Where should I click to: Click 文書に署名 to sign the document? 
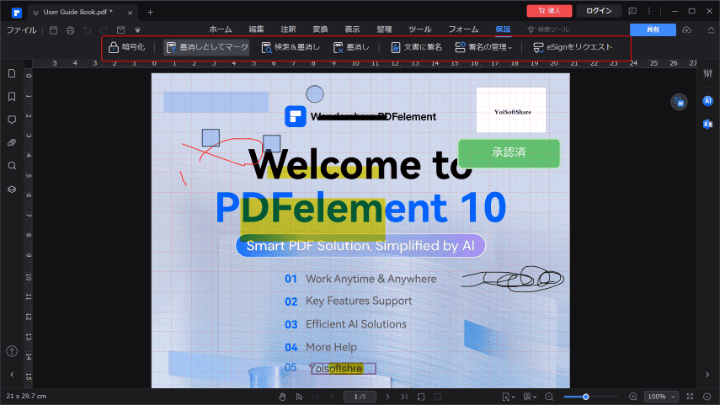(x=416, y=47)
